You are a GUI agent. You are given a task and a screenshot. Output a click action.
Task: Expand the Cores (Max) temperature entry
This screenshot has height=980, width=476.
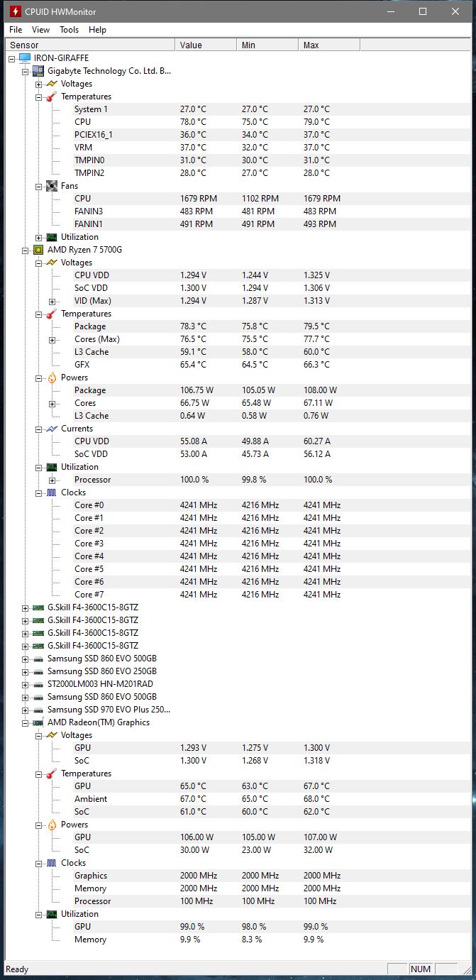point(52,339)
